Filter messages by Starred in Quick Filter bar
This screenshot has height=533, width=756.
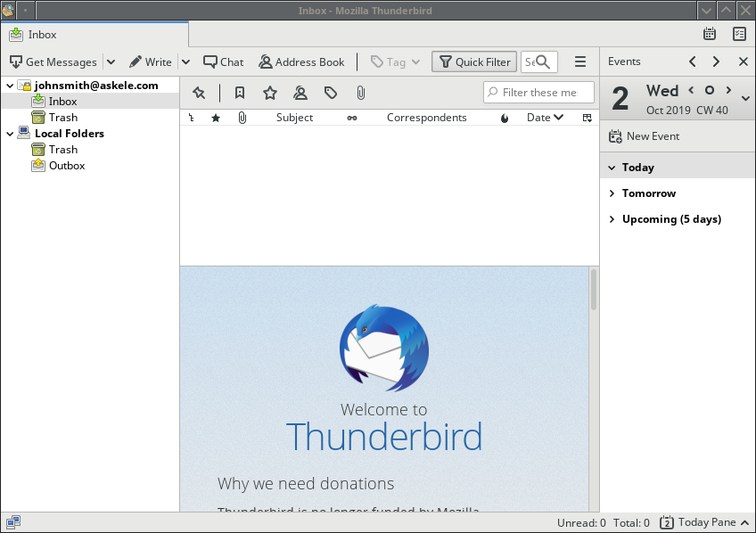(x=268, y=93)
